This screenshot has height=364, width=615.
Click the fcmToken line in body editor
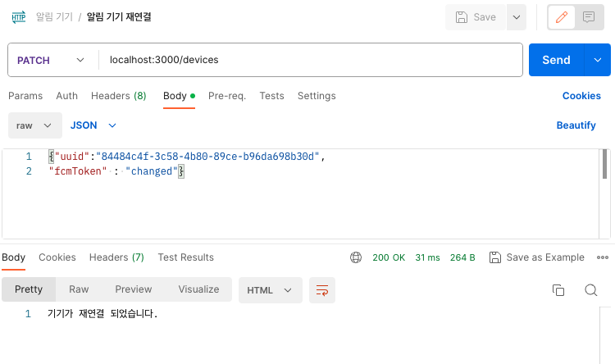tap(116, 171)
